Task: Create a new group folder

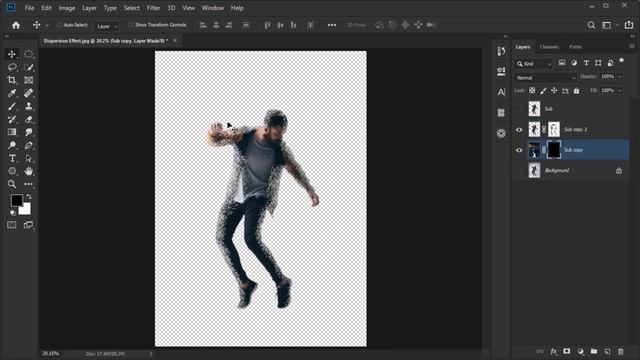Action: pos(594,351)
